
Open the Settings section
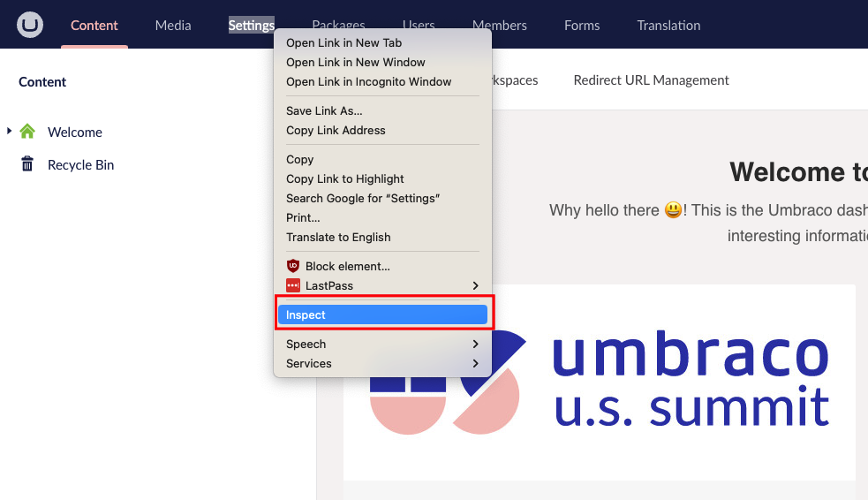point(252,26)
